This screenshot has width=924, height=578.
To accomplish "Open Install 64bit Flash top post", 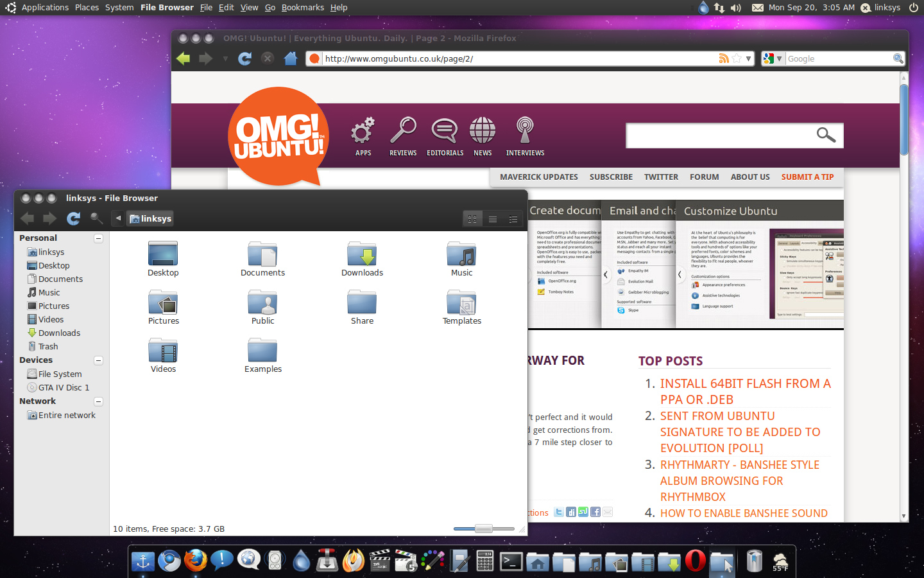I will tap(745, 391).
